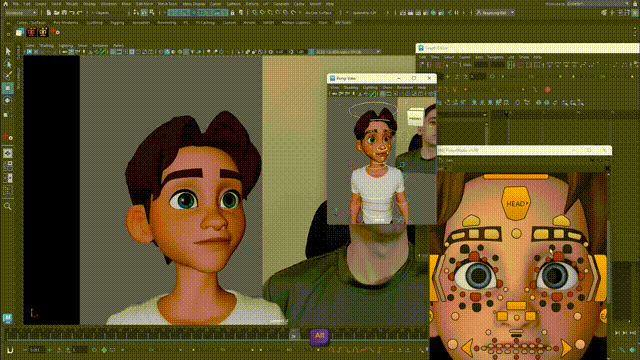640x360 pixels.
Task: Click the second purple-red shelf icon
Action: (x=31, y=32)
